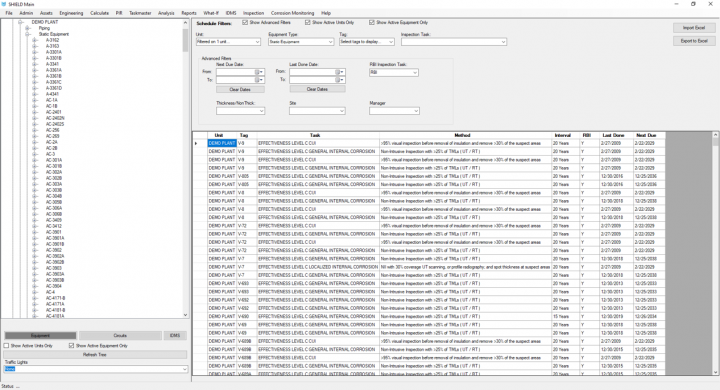Collapse the DEMO PLANT tree node
The width and height of the screenshot is (720, 390).
point(20,22)
